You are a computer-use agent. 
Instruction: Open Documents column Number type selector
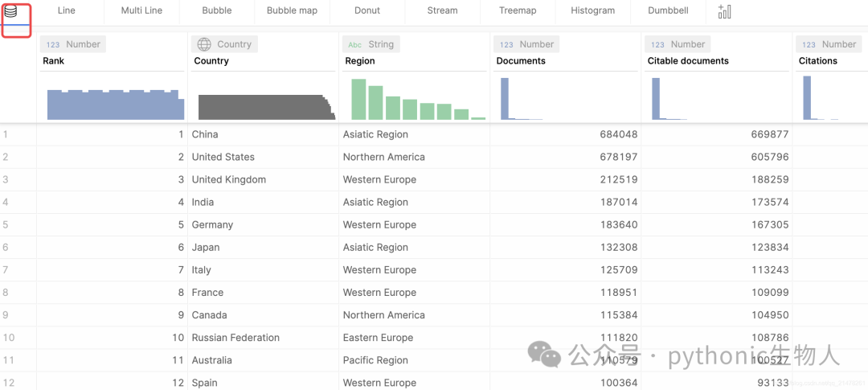(x=526, y=44)
